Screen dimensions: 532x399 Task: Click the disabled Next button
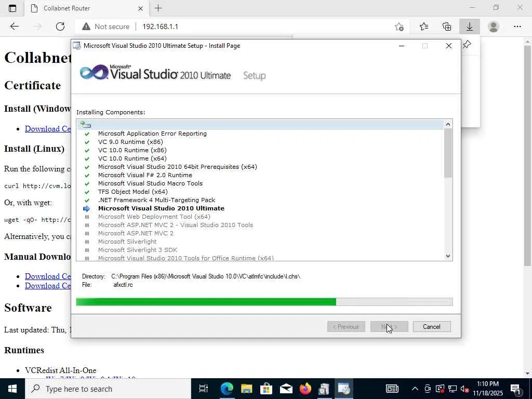tap(389, 326)
